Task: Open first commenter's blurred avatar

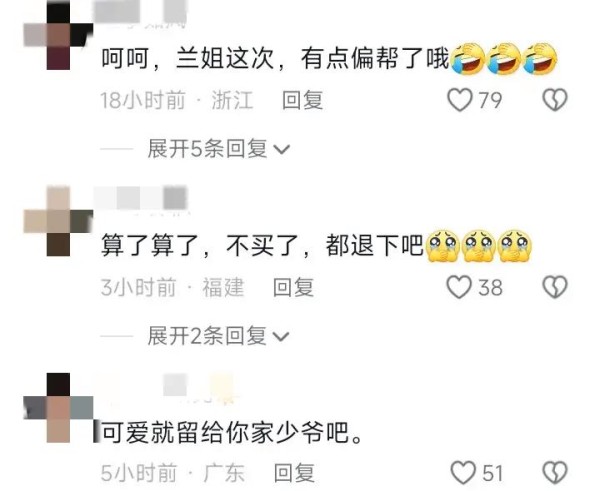Action: coord(58,35)
